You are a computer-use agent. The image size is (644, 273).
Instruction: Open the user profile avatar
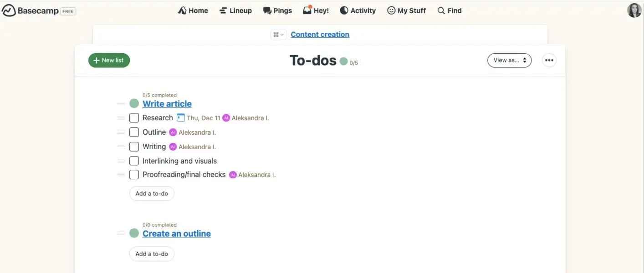pos(634,10)
